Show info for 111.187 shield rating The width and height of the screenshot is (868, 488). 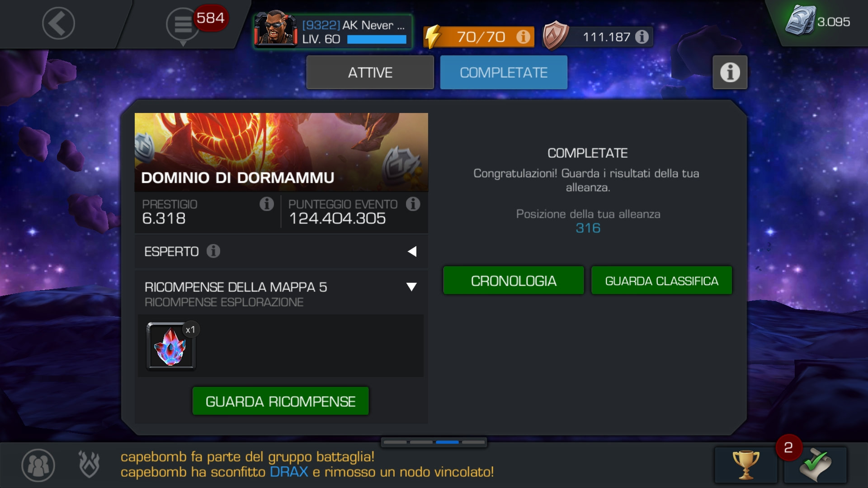click(x=642, y=37)
